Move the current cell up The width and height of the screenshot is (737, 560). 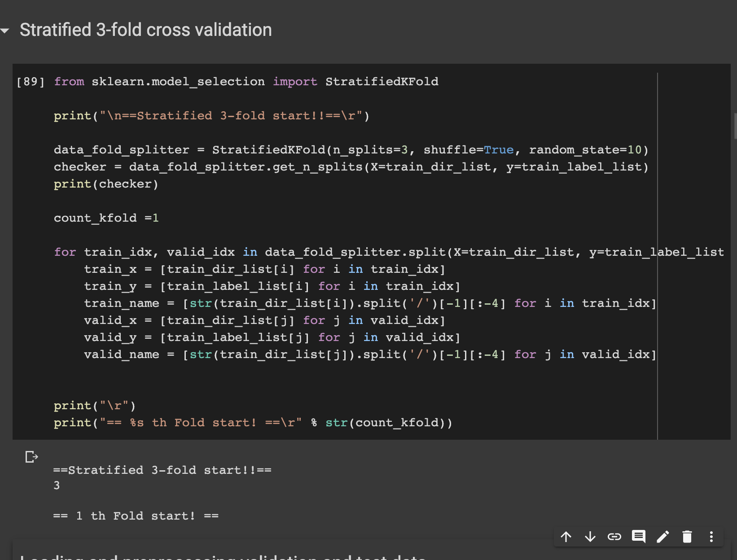pos(566,536)
